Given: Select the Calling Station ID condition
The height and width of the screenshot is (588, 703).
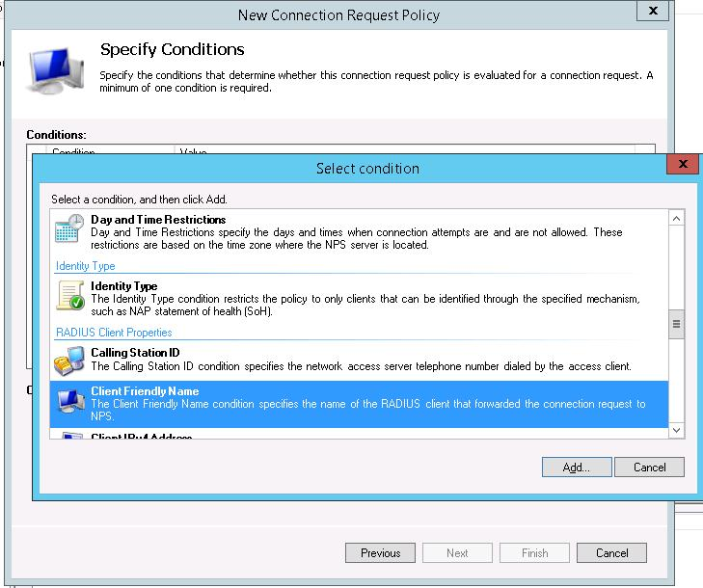Looking at the screenshot, I should click(135, 353).
